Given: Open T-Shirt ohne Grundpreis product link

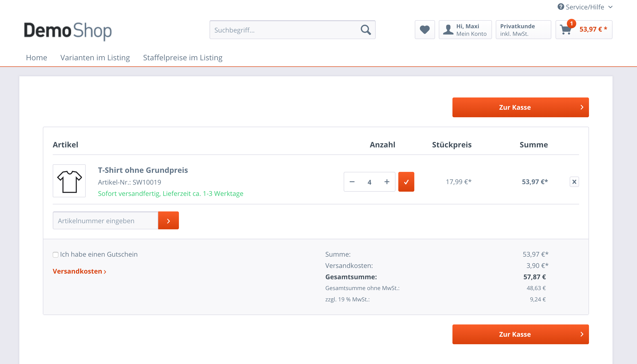Looking at the screenshot, I should click(x=143, y=170).
